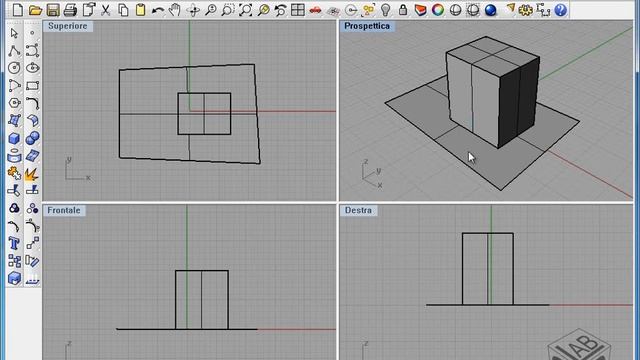Open the Edit layers icon
This screenshot has width=640, height=360.
[420, 9]
